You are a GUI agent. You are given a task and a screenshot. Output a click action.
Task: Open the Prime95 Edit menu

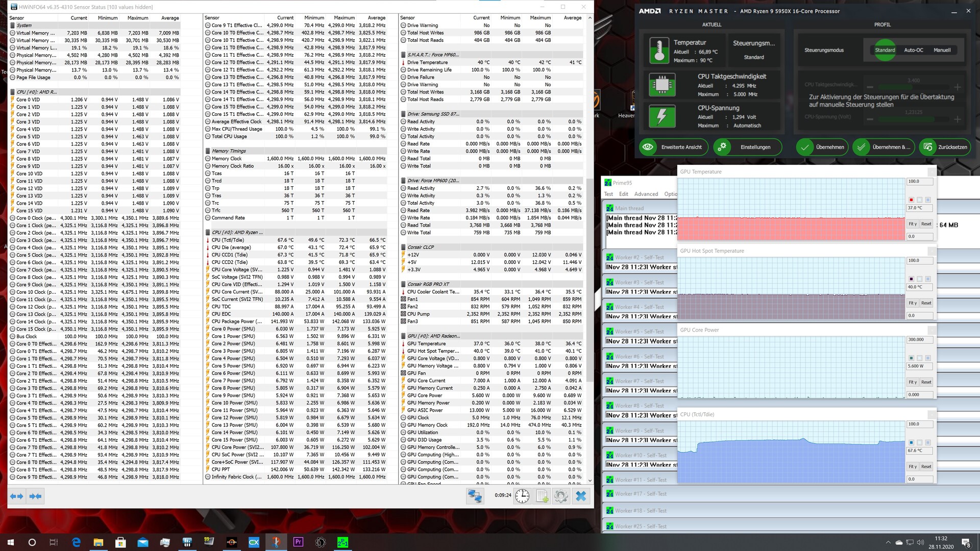coord(623,194)
